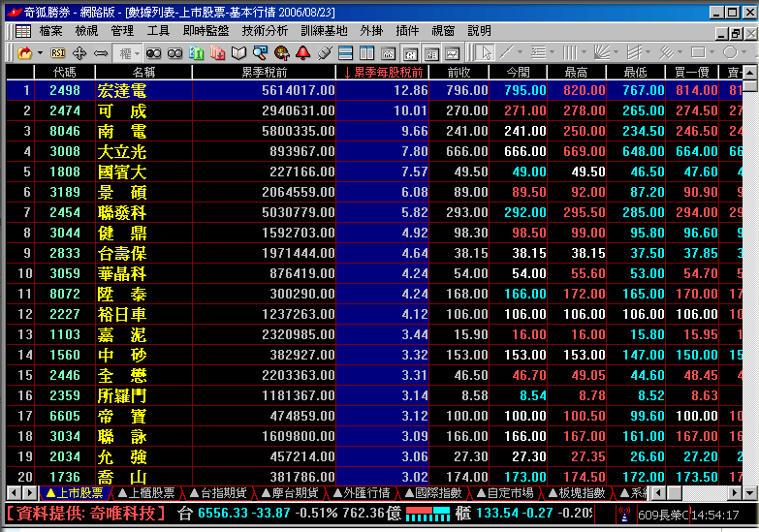Click the last line-chart window icon
The image size is (759, 532).
tap(453, 53)
